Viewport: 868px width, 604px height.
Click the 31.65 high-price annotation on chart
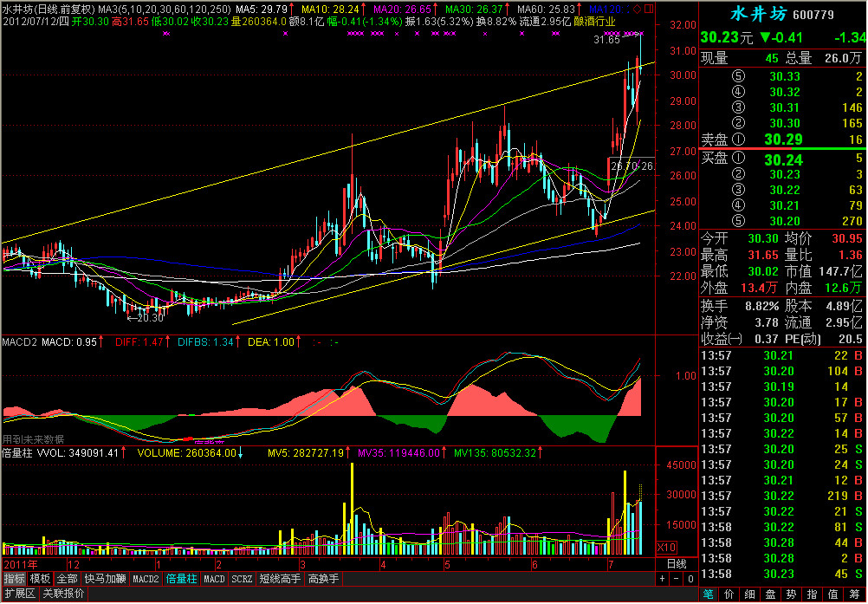pos(606,40)
